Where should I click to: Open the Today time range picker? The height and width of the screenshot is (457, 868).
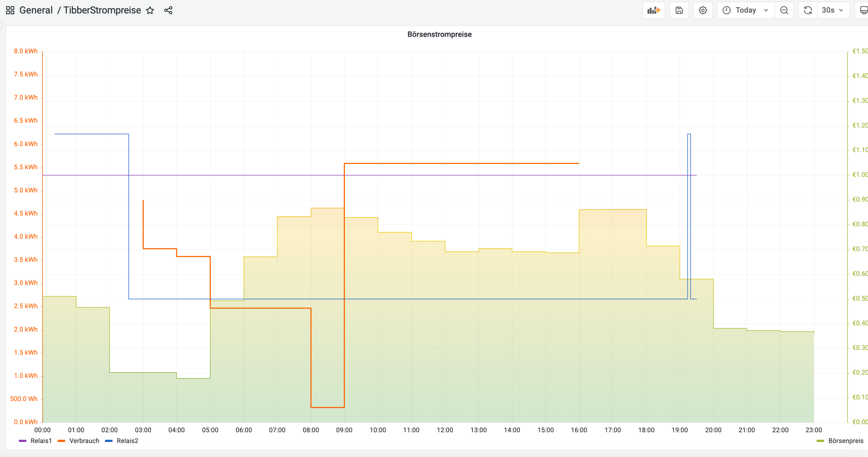point(746,10)
